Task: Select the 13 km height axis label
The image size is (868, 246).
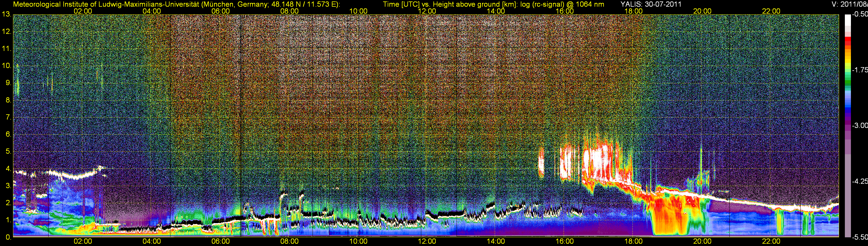Action: [6, 14]
